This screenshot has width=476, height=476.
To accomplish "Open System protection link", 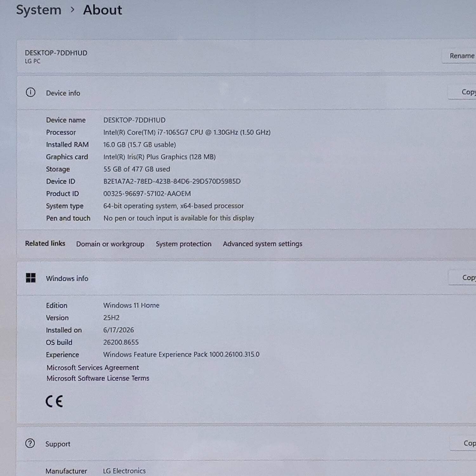I will (183, 244).
